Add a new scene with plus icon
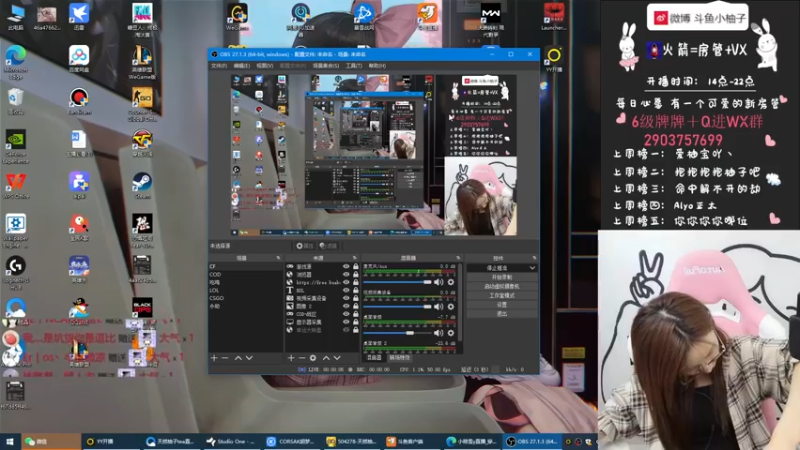The image size is (800, 450). click(214, 358)
